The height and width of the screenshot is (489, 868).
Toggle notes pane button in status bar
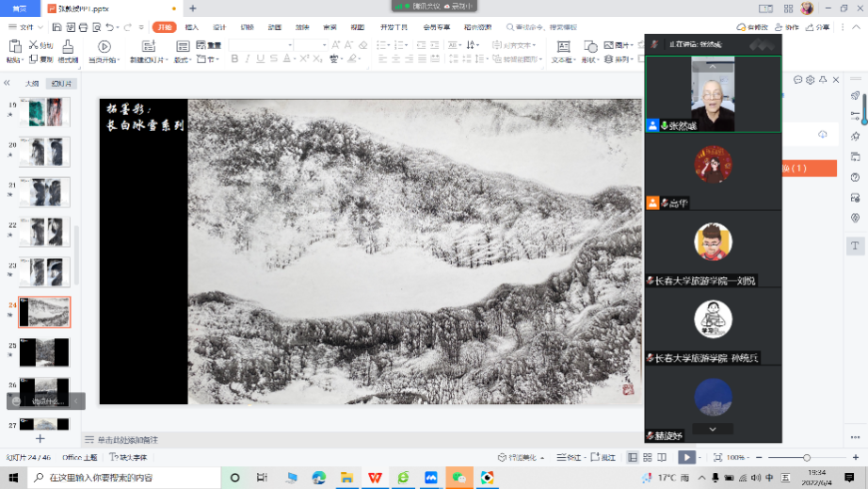coord(569,457)
